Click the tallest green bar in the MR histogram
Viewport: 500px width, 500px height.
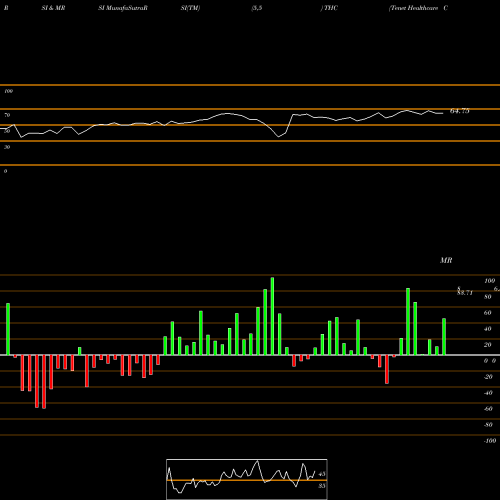272,316
